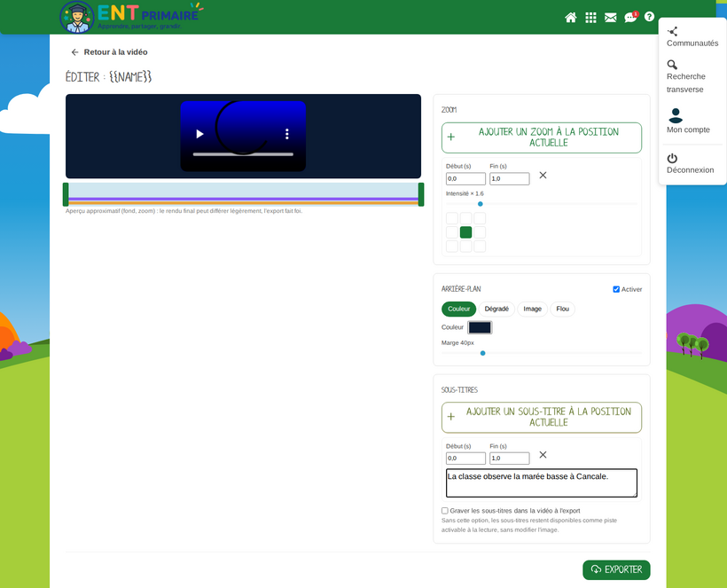Screen dimensions: 727x588
Task: Click the subtitle Début (s) field
Action: (465, 459)
